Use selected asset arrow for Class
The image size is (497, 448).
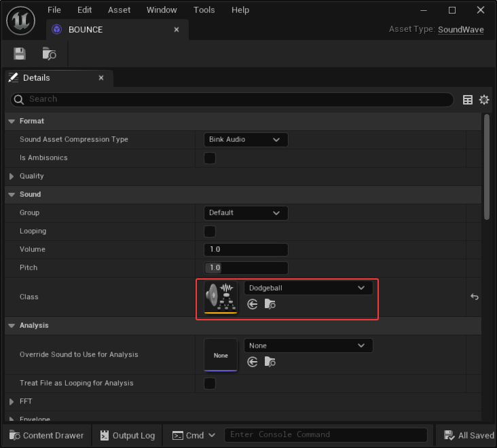253,305
